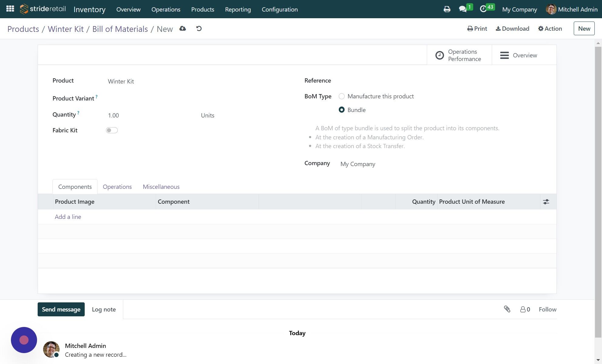Click Mitchell Admin's avatar in the chatter message
The height and width of the screenshot is (364, 602).
pyautogui.click(x=51, y=349)
